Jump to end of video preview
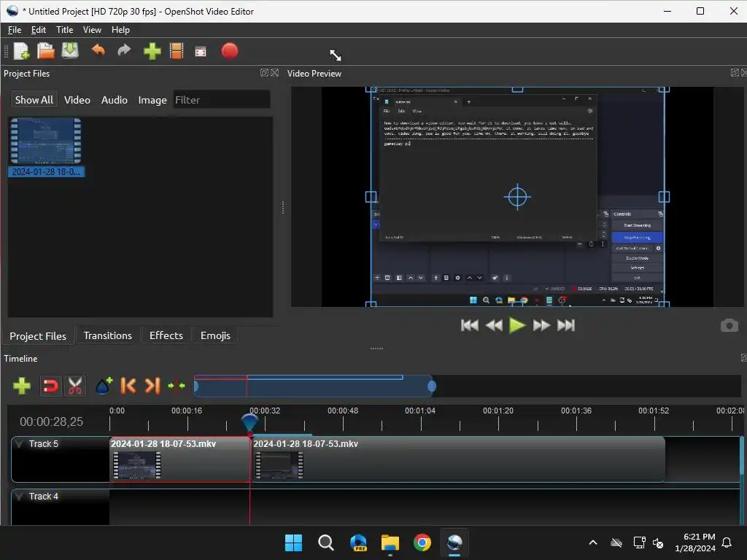The width and height of the screenshot is (747, 560). pos(566,325)
